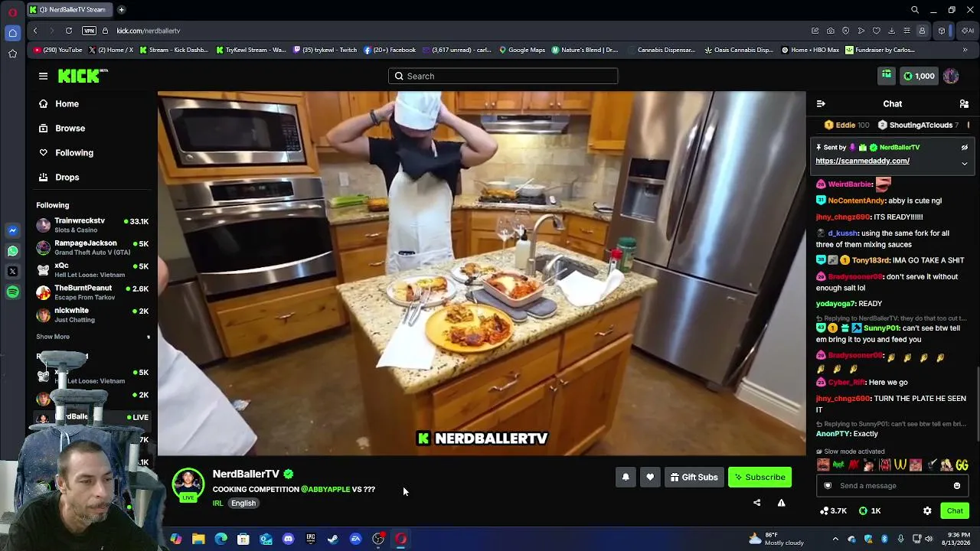Screen dimensions: 980x551
Task: Open the 1,000 Kick points balance
Action: 919,76
